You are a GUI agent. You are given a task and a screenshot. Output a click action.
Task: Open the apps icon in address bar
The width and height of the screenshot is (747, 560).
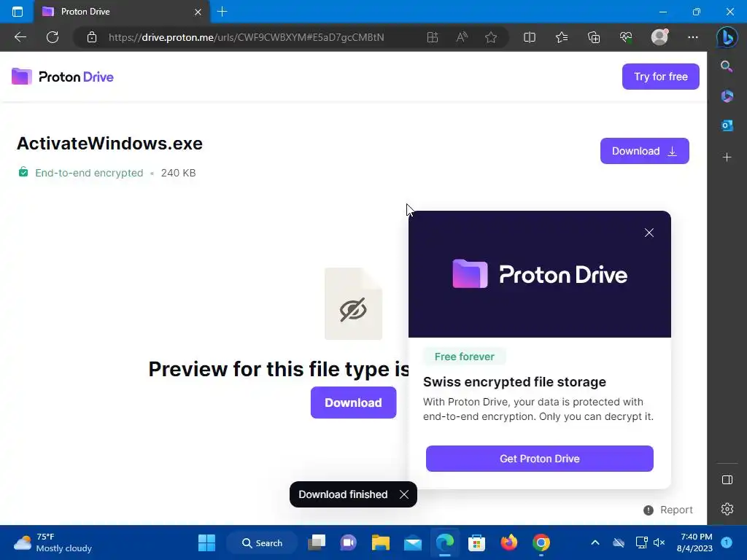point(432,37)
